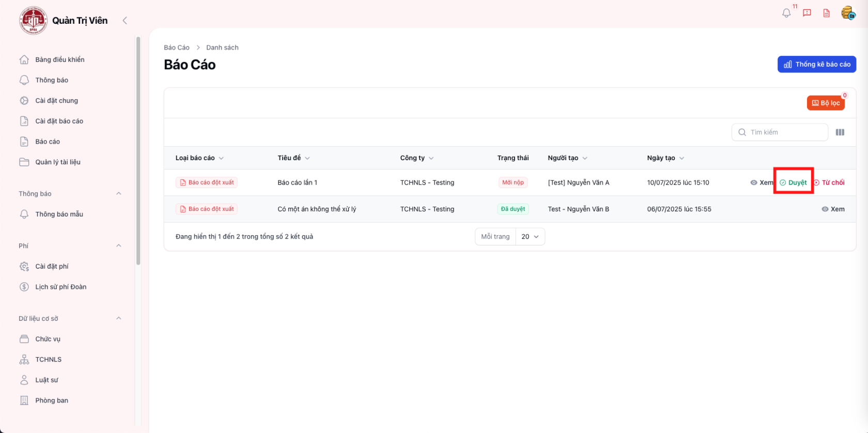The height and width of the screenshot is (433, 868).
Task: Click the column layout toggle icon
Action: point(840,132)
